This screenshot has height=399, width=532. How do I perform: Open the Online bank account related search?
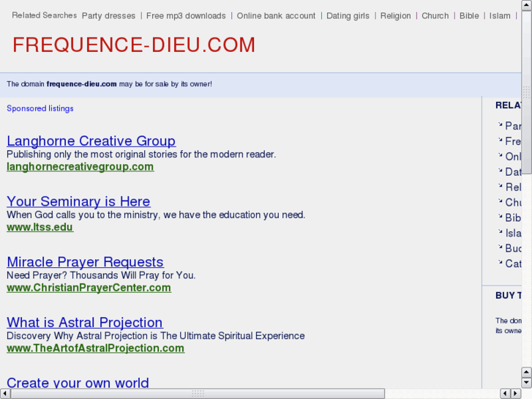point(276,16)
